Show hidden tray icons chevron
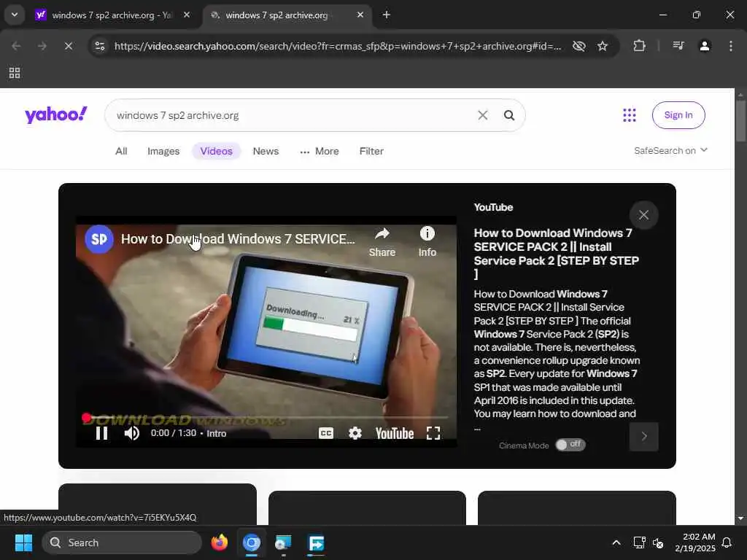 [616, 542]
